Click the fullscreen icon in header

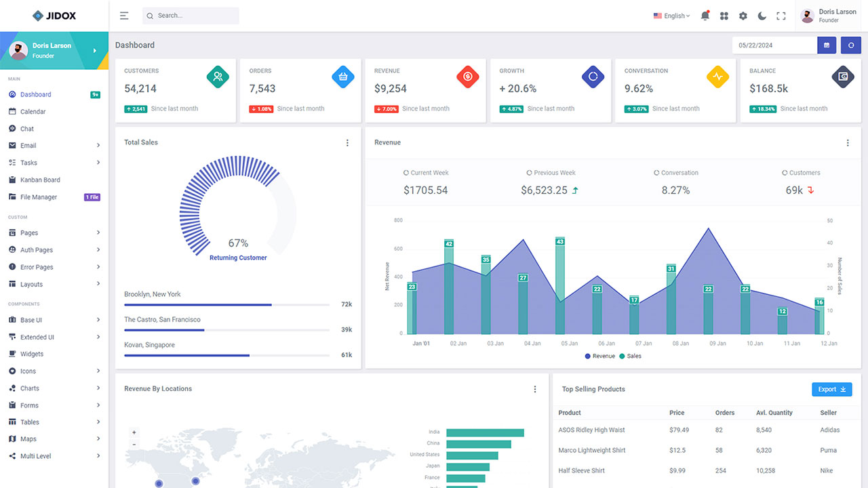pyautogui.click(x=781, y=16)
